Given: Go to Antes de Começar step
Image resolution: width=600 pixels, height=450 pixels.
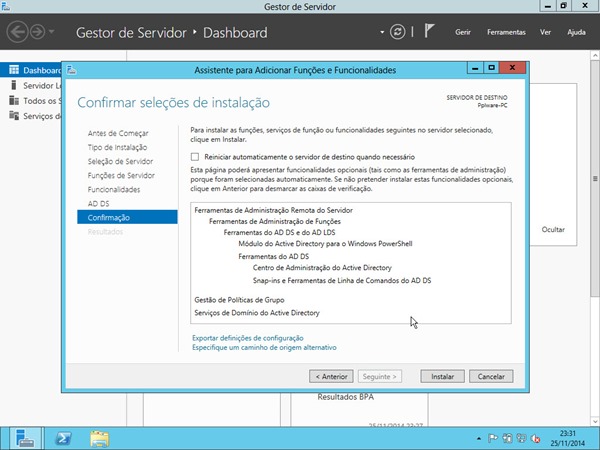Looking at the screenshot, I should click(x=118, y=133).
